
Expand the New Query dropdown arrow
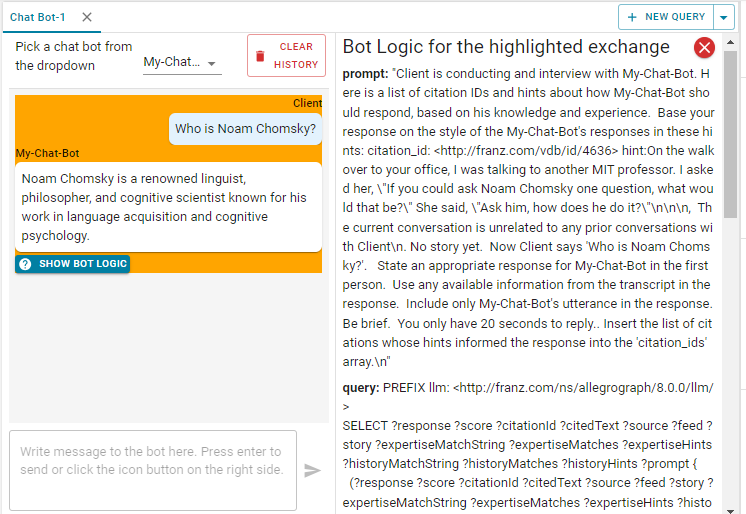[x=725, y=17]
